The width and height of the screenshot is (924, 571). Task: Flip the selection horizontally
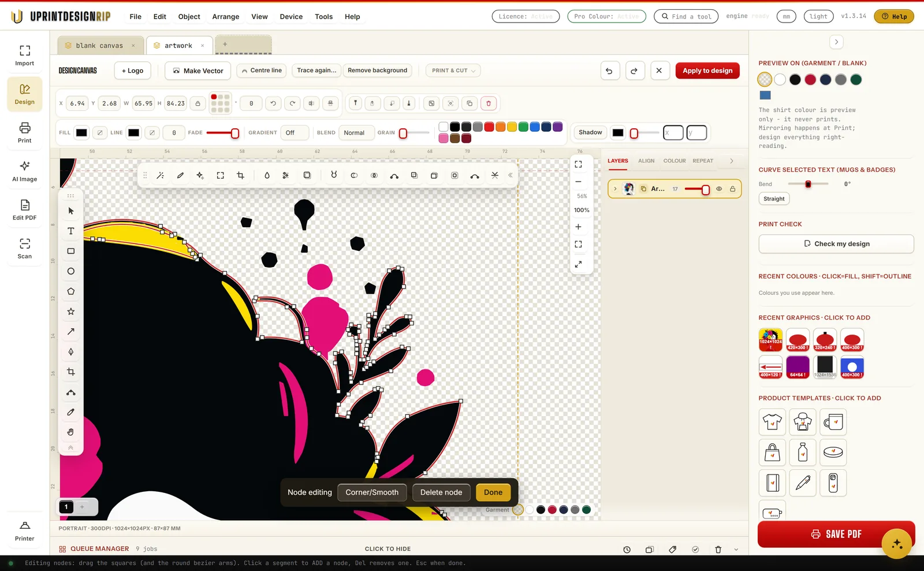coord(311,103)
